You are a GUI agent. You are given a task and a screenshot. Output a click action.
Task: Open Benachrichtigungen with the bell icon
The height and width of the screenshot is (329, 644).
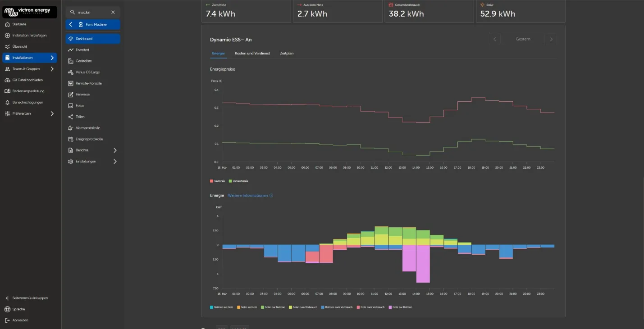[7, 102]
